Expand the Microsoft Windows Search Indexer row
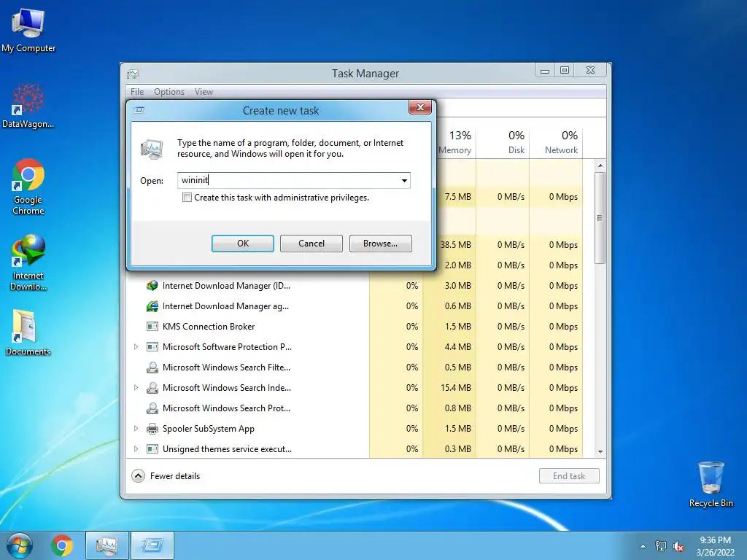 pos(136,388)
